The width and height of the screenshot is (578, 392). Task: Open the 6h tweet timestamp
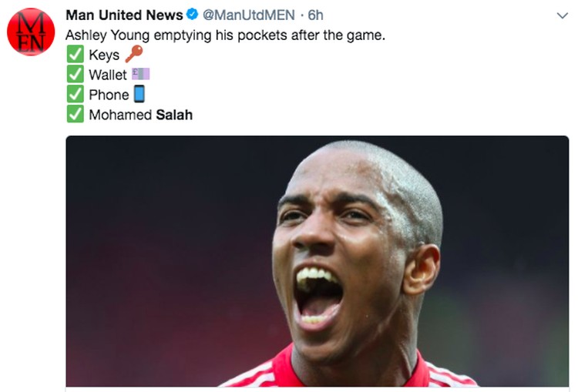tap(315, 15)
